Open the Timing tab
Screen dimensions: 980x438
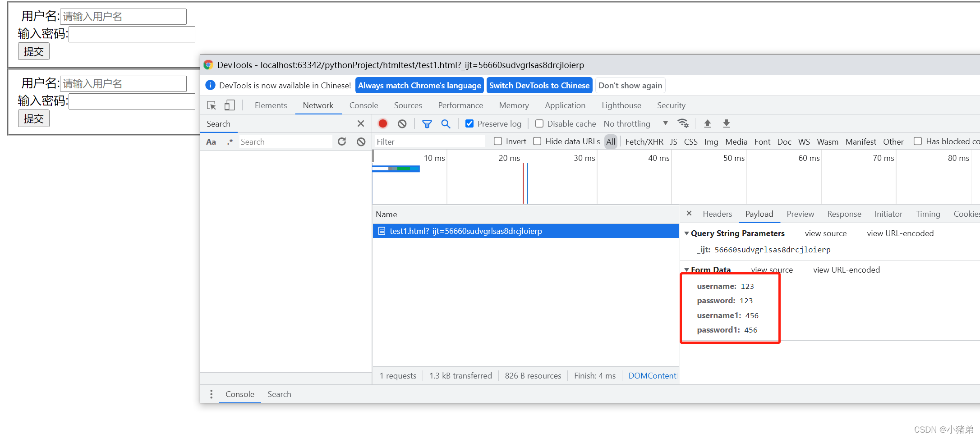(x=928, y=214)
